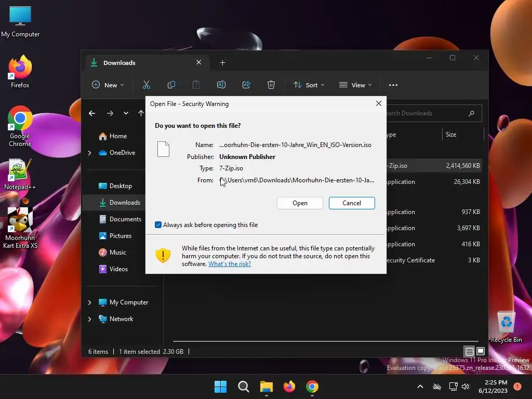This screenshot has width=532, height=399.
Task: Click the cloud sync tray icon
Action: [437, 387]
